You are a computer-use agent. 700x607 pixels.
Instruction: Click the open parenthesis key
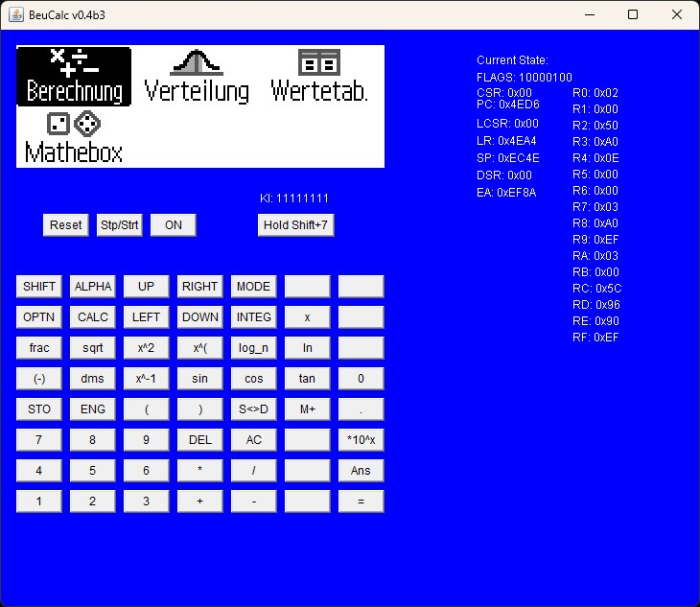tap(146, 409)
